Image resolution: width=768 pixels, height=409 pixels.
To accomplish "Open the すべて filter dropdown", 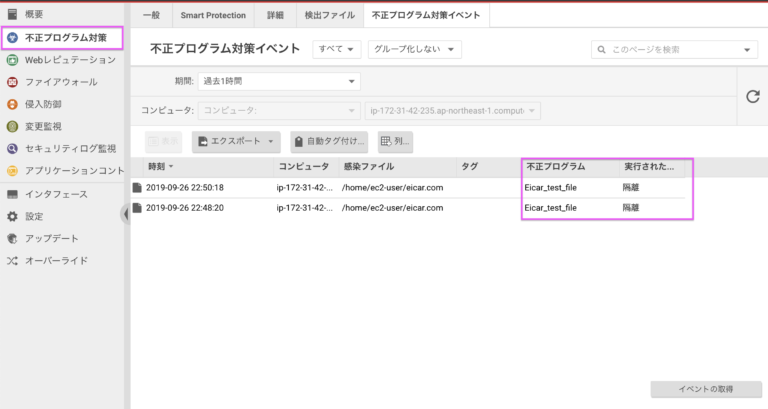I will click(x=337, y=49).
